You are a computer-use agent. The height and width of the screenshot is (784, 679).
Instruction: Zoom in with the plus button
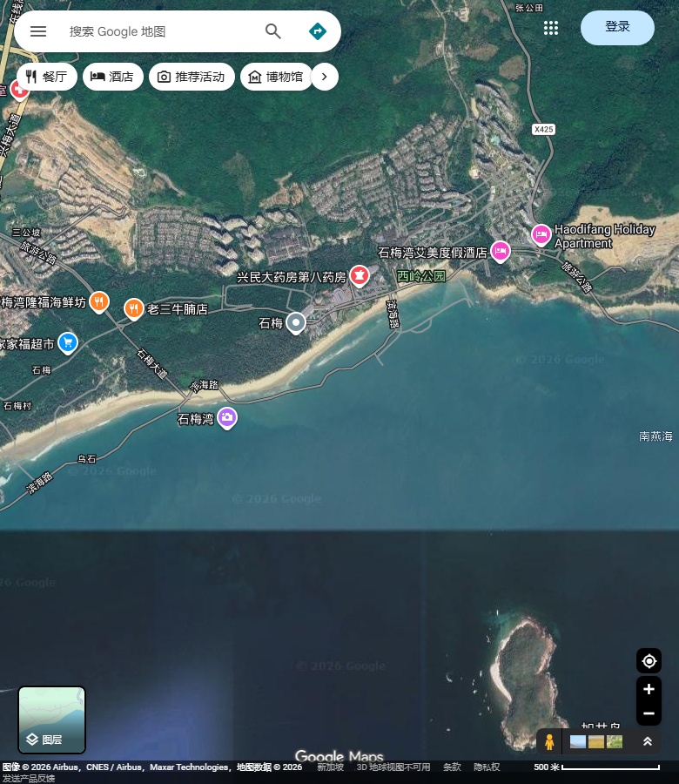tap(649, 689)
